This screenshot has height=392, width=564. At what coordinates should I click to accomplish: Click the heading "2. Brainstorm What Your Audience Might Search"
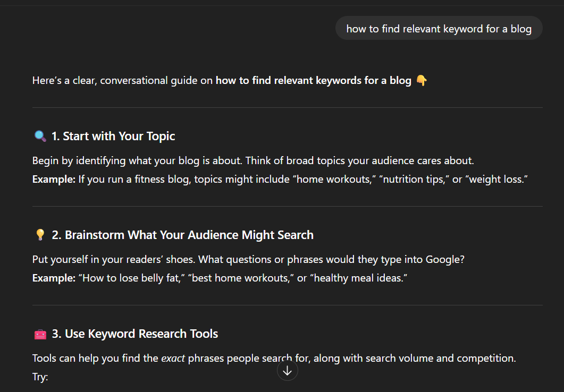point(182,235)
